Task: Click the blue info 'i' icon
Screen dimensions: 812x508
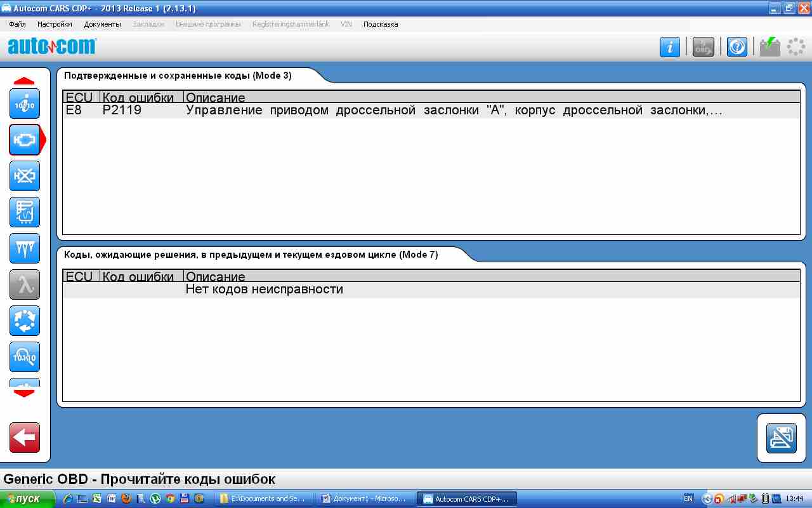Action: click(669, 47)
